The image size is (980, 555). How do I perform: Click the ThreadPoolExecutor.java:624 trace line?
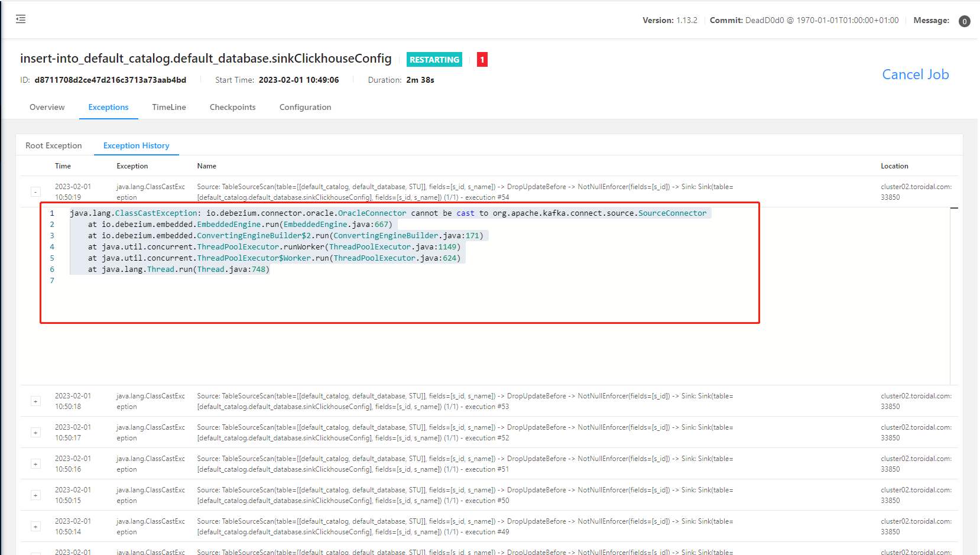(x=274, y=258)
